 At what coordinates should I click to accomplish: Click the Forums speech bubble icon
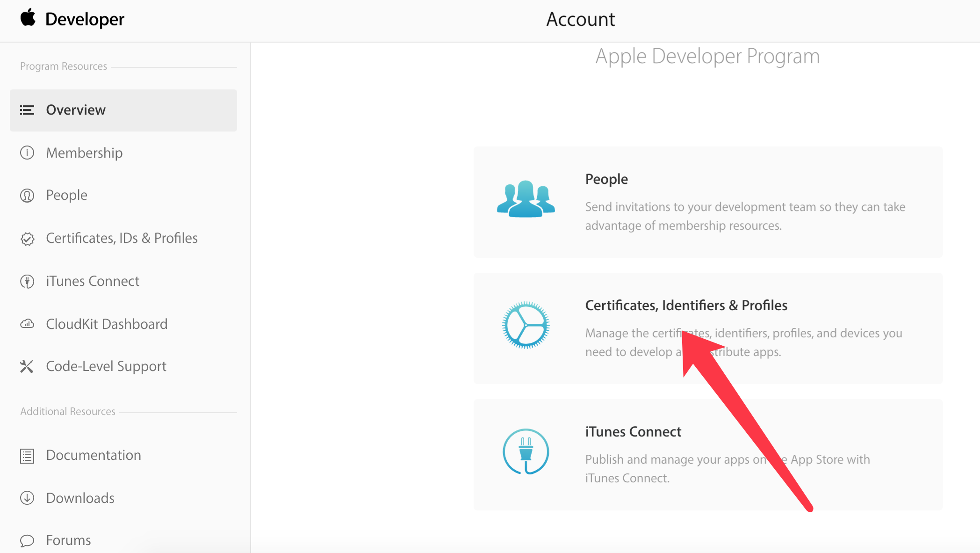pos(27,540)
